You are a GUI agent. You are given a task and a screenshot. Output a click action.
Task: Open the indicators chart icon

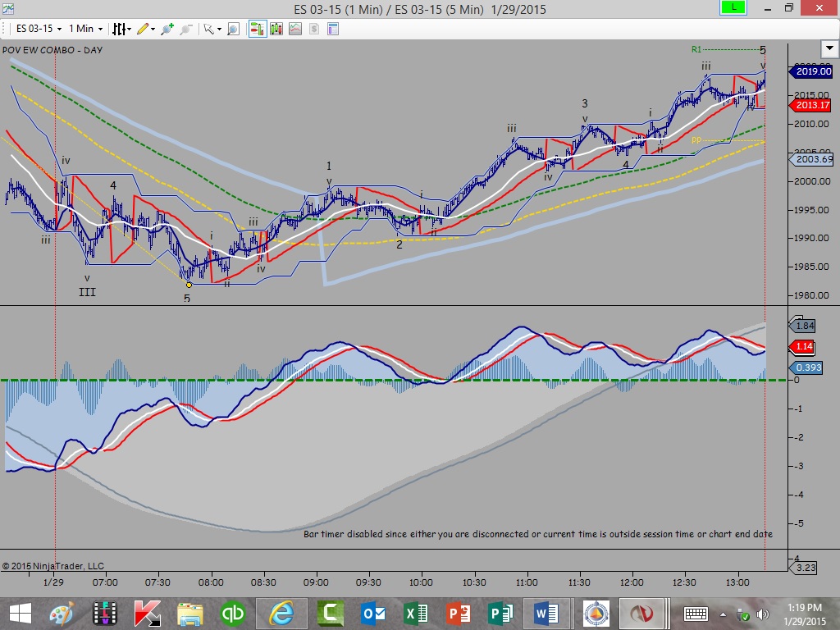[x=295, y=29]
